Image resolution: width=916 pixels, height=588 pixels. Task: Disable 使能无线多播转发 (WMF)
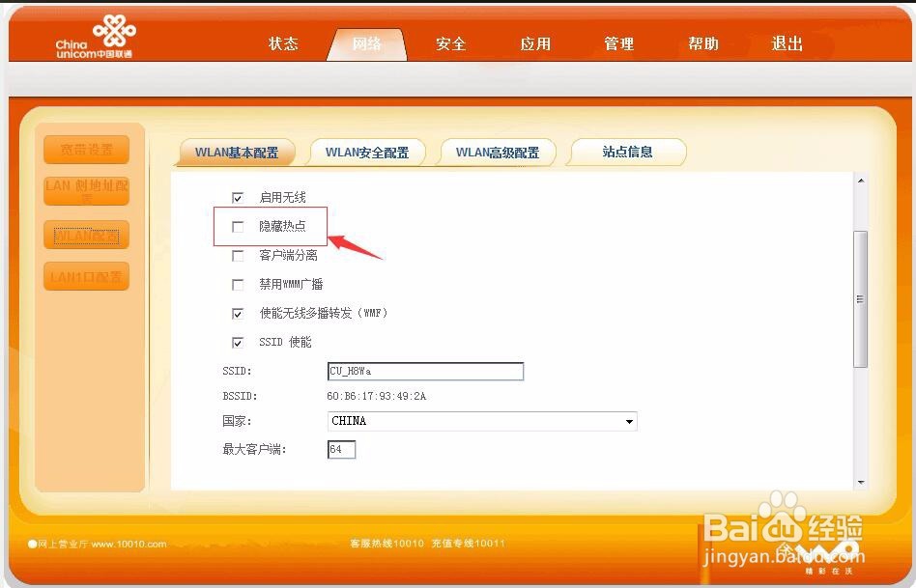pyautogui.click(x=237, y=313)
